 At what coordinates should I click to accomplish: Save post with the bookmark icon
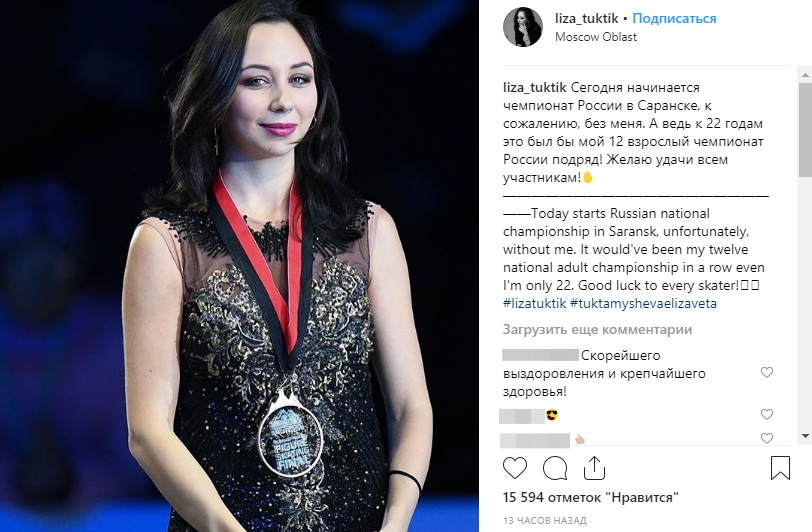[x=780, y=468]
